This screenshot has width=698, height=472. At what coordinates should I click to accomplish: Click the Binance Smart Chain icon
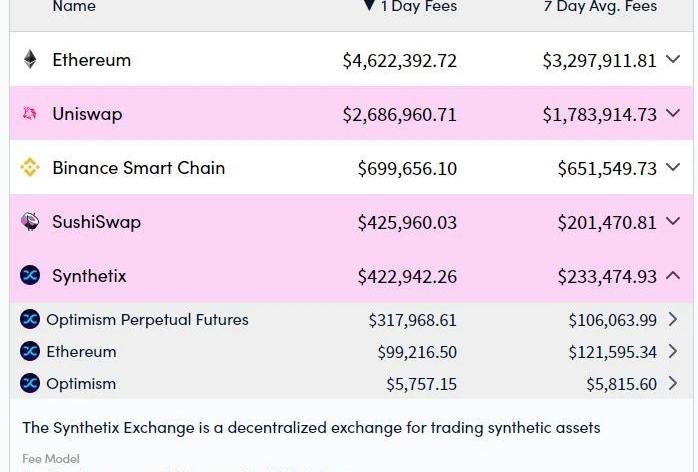[30, 168]
